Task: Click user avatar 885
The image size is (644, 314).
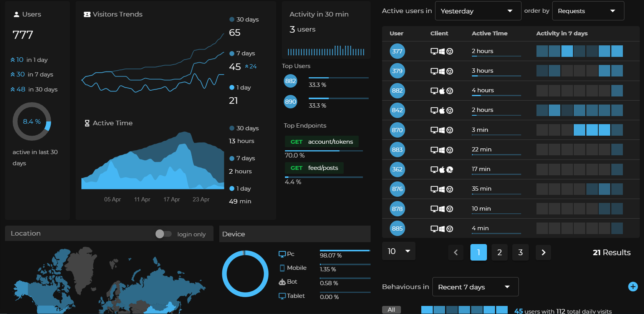Action: [397, 228]
